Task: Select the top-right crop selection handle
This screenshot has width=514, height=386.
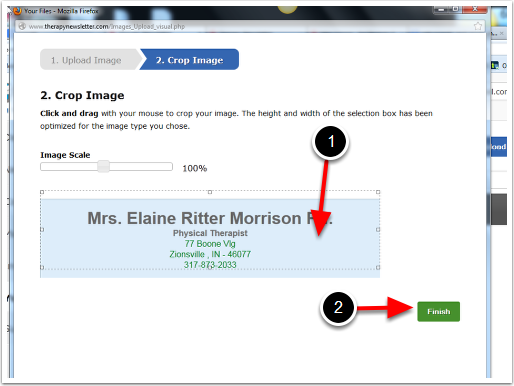Action: [378, 192]
